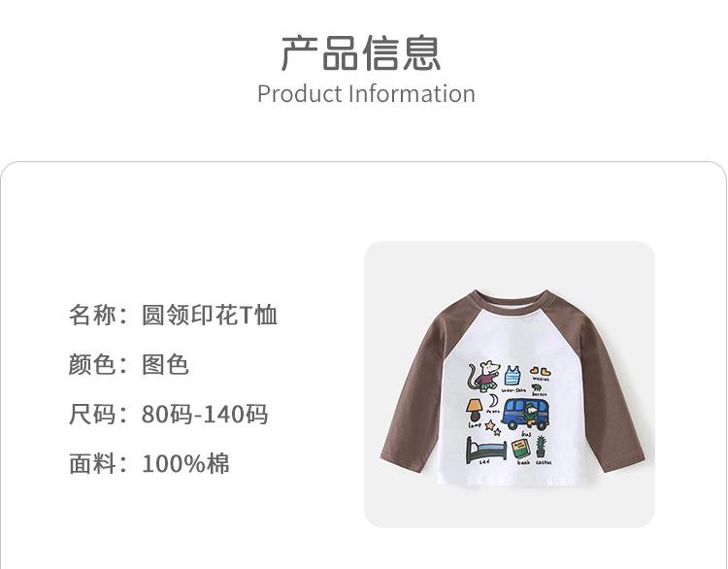Viewport: 728px width, 569px height.
Task: Click the Product Information subtitle
Action: [366, 94]
